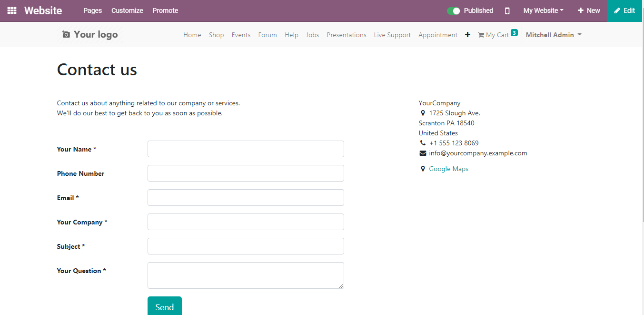Click the Send button
The width and height of the screenshot is (644, 315).
click(x=165, y=306)
